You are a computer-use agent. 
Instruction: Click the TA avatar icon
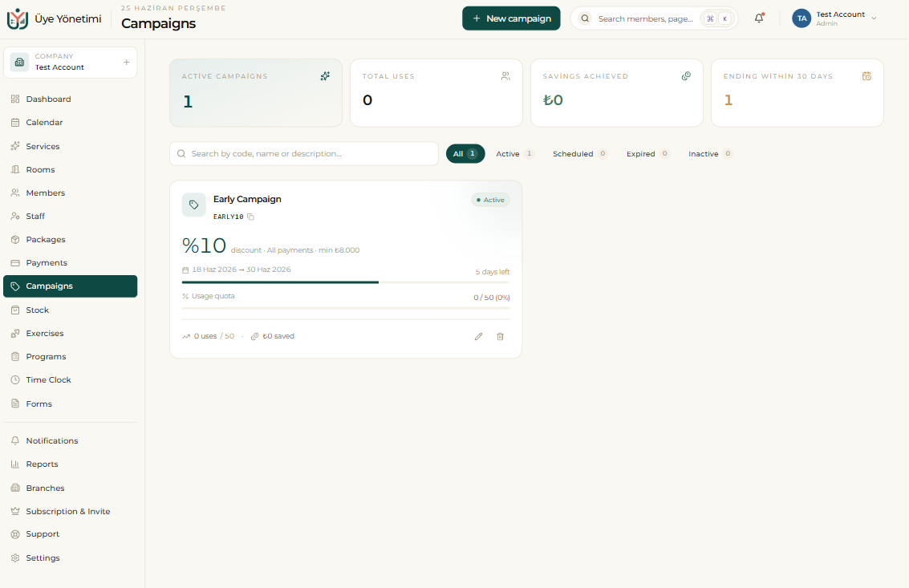coord(801,18)
